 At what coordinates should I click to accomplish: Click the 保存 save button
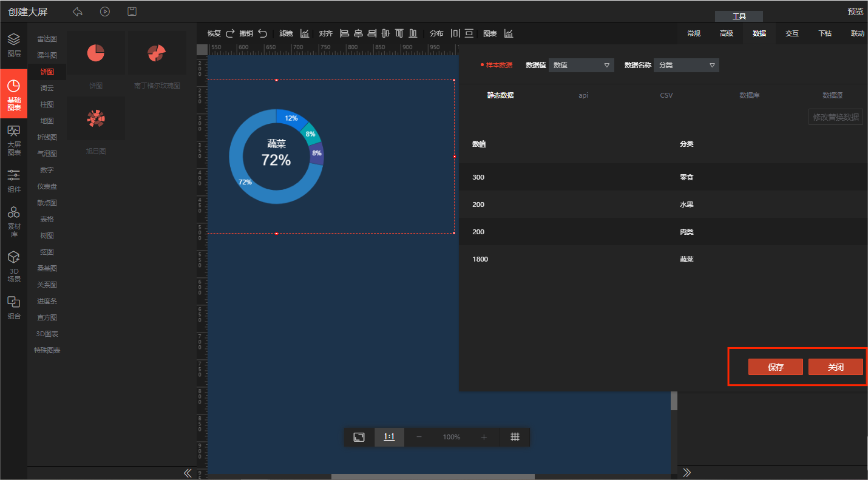point(776,367)
